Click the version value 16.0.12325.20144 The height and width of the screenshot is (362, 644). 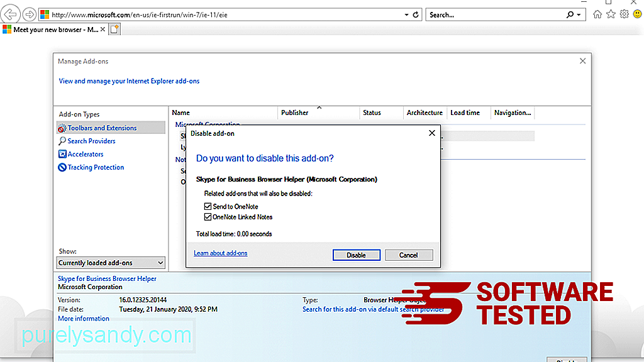point(143,300)
